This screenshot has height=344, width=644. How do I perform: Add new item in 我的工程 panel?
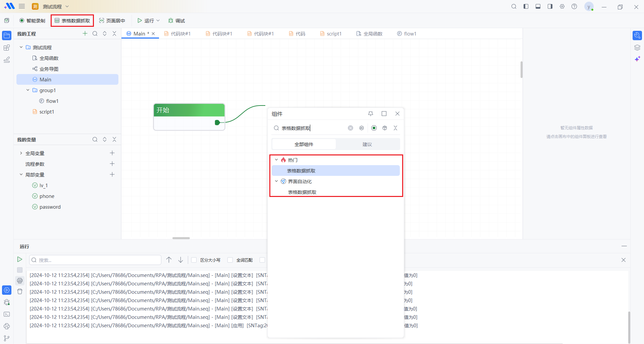click(85, 33)
